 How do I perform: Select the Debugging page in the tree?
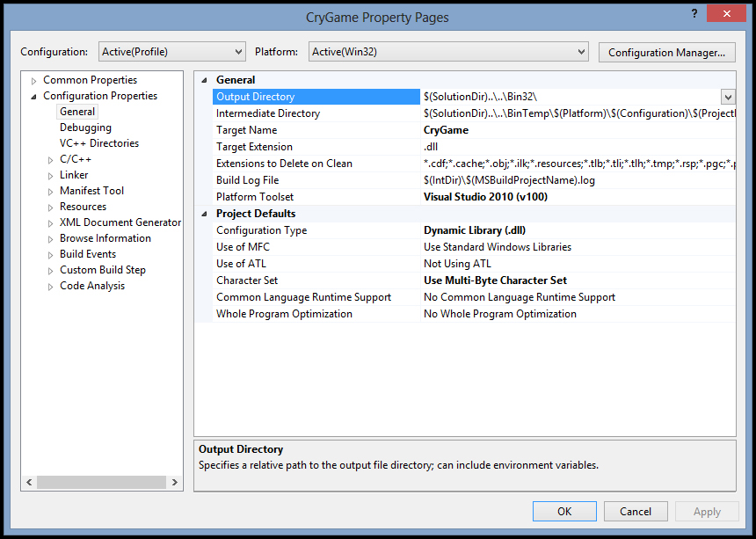point(85,127)
